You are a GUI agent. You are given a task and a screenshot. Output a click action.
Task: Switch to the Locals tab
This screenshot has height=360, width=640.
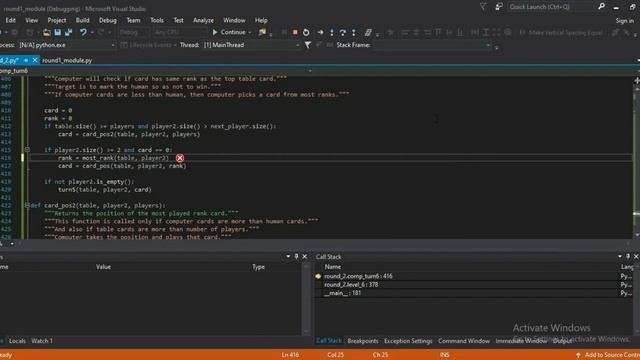click(17, 341)
